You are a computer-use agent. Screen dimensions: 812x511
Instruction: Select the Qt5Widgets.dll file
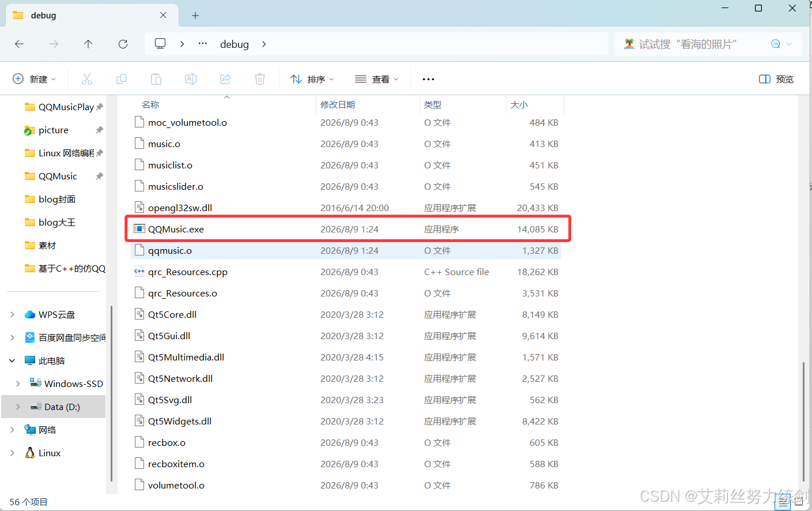(346, 421)
